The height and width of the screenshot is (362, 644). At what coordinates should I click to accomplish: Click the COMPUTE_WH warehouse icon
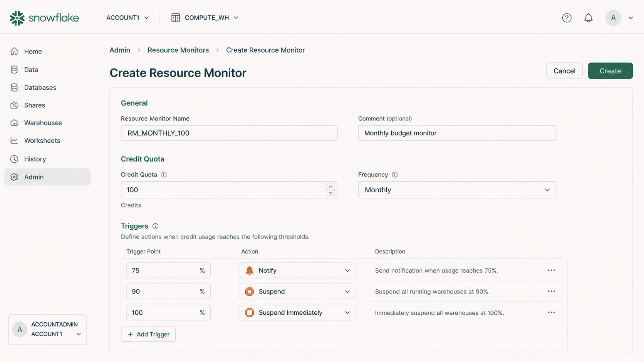(x=176, y=18)
